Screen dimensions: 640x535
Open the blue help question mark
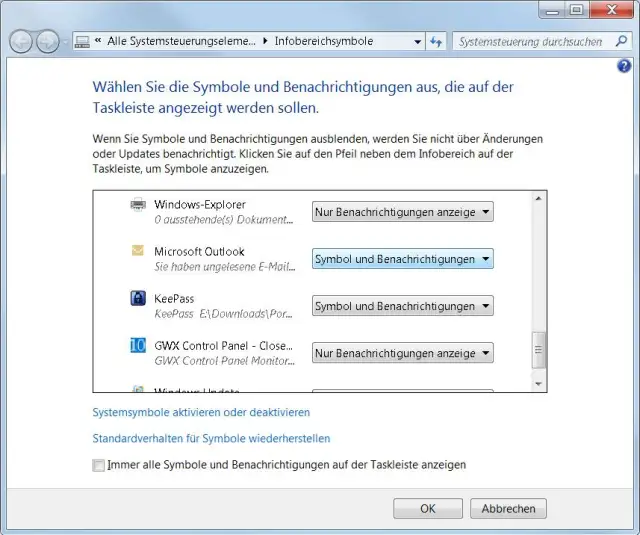point(624,66)
